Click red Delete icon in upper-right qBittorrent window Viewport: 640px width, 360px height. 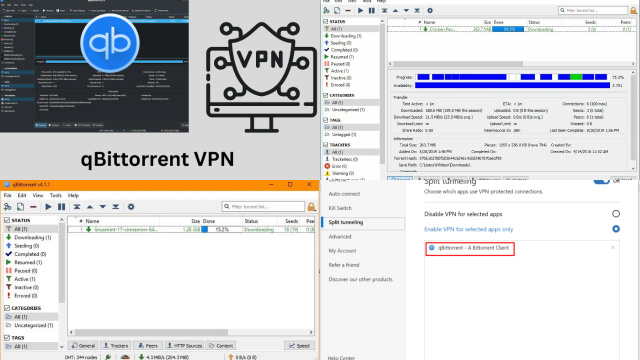348,10
